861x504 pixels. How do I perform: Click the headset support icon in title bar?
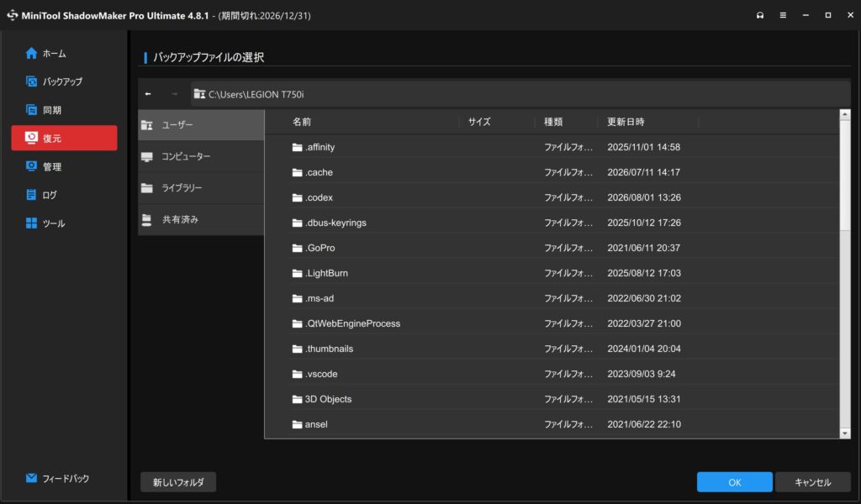(760, 15)
